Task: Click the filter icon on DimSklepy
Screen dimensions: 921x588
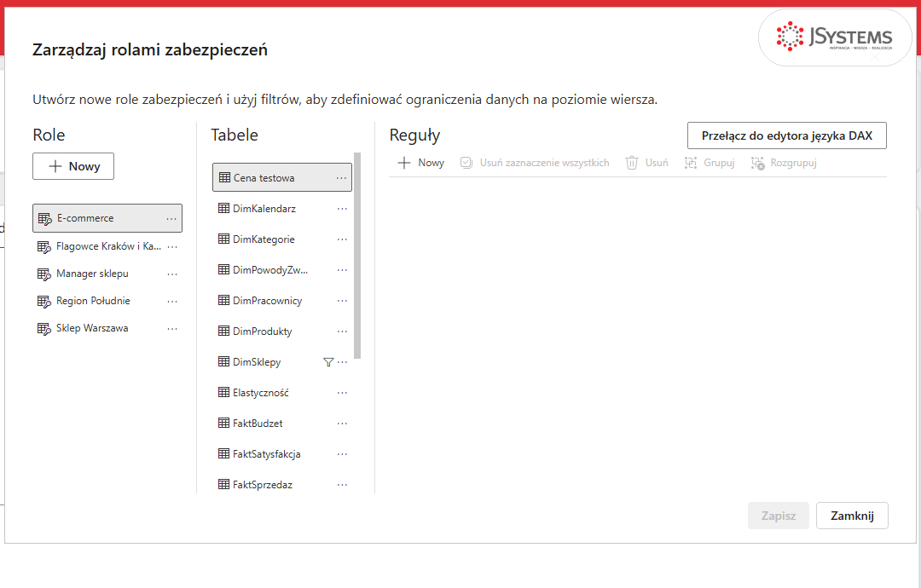Action: click(x=328, y=362)
